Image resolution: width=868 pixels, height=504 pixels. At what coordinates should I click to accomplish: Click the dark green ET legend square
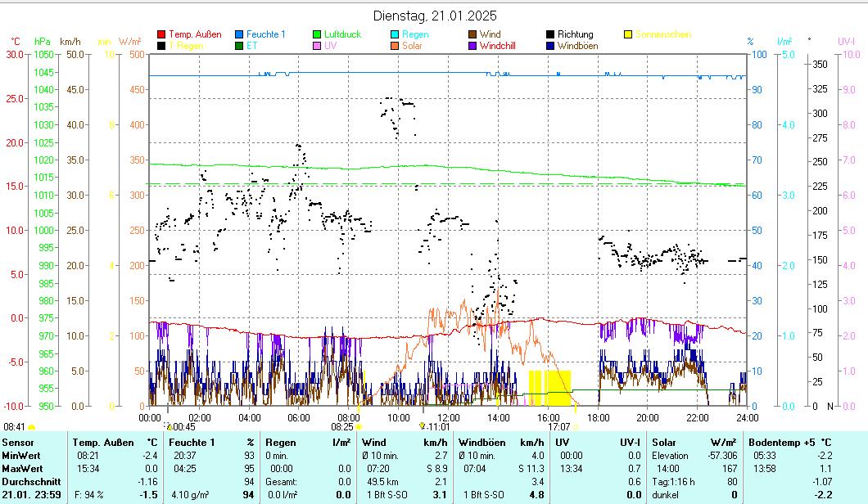coord(240,47)
